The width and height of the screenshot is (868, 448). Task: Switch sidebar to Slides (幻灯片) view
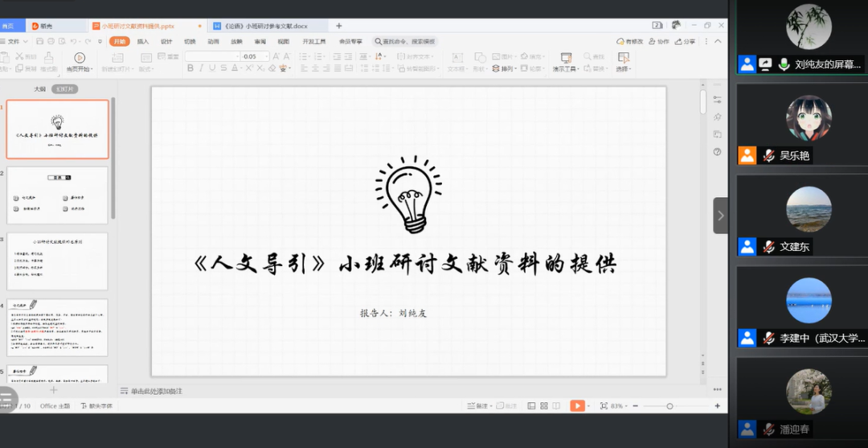pyautogui.click(x=65, y=89)
